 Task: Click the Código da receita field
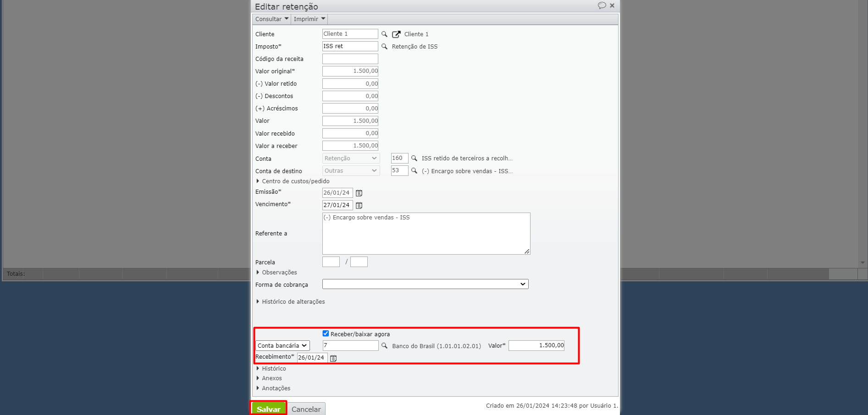click(x=350, y=59)
